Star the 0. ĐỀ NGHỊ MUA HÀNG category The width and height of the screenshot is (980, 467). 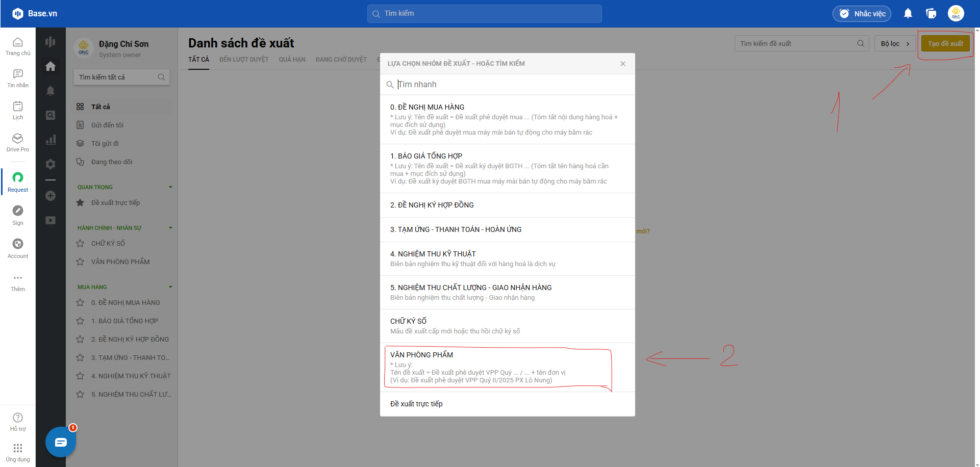[x=80, y=303]
